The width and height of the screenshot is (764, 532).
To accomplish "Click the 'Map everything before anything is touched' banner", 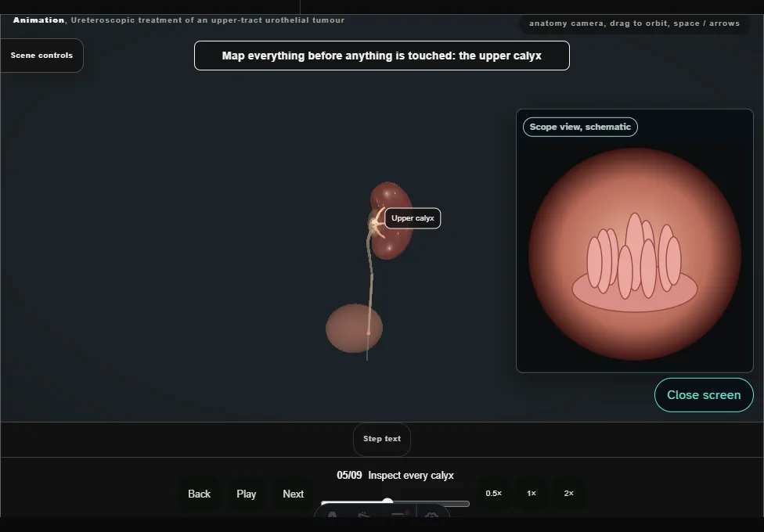I will coord(382,56).
